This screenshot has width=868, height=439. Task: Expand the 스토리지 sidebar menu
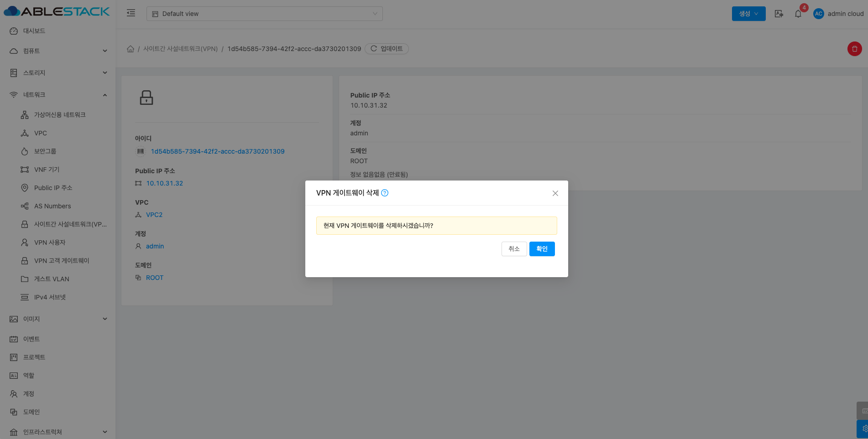(58, 73)
